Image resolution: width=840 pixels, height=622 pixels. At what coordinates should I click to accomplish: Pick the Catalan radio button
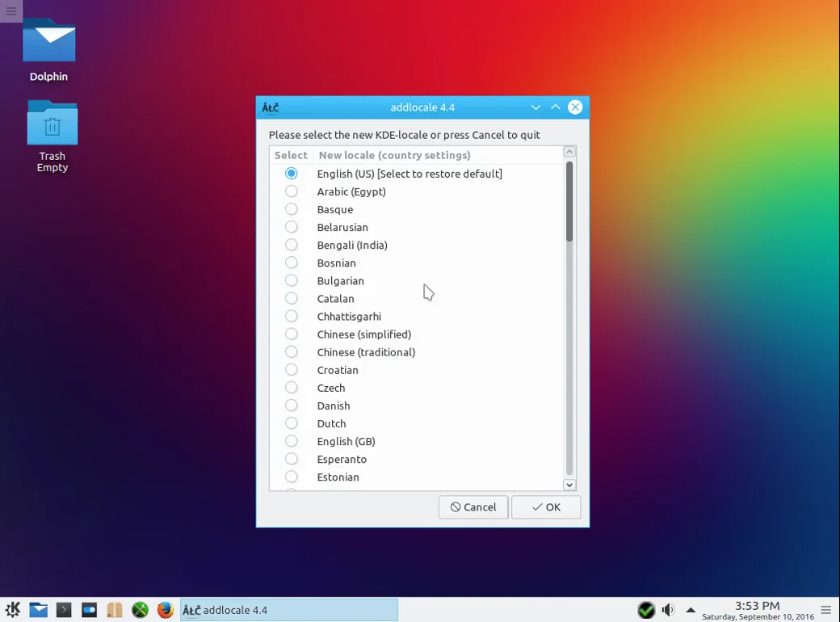pyautogui.click(x=292, y=298)
